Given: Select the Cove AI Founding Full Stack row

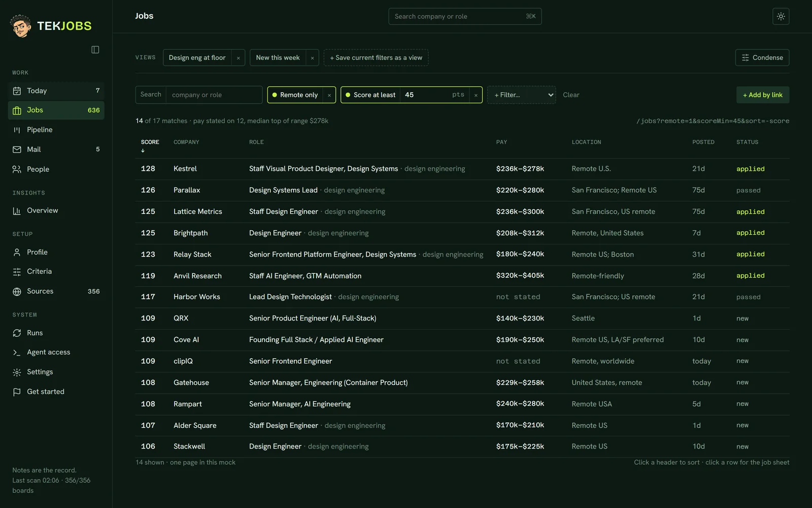Looking at the screenshot, I should (x=462, y=340).
